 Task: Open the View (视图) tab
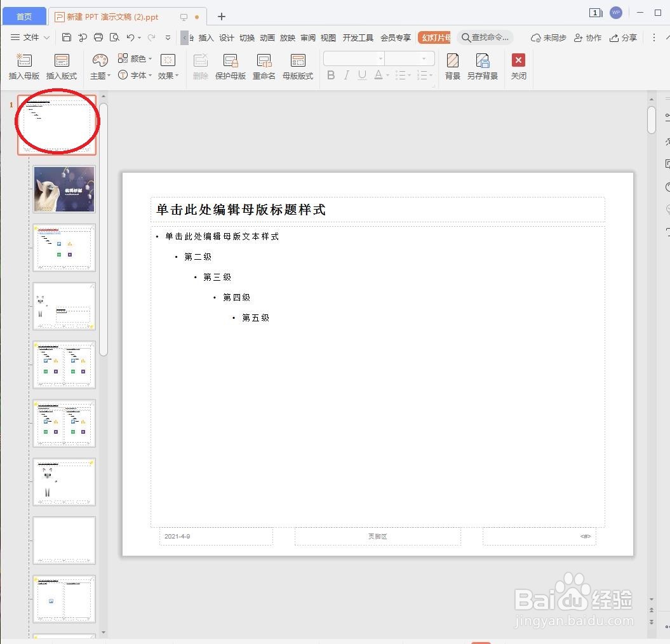[x=328, y=38]
